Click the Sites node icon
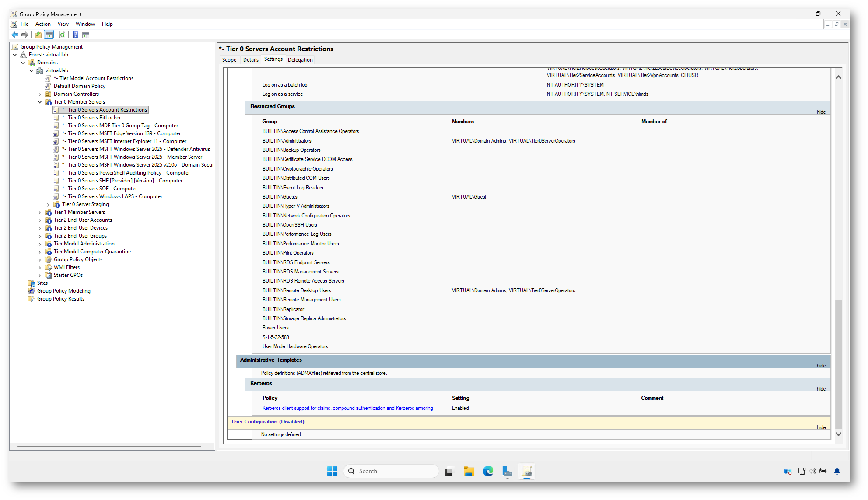Screen dimensions: 868x500 click(31, 283)
